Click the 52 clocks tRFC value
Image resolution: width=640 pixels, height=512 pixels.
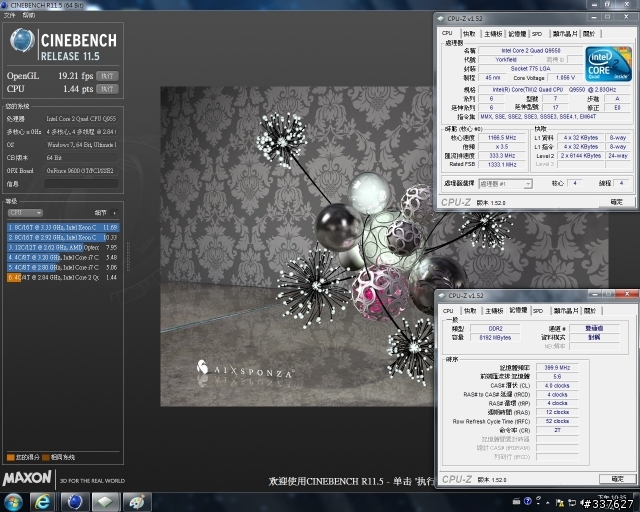557,421
